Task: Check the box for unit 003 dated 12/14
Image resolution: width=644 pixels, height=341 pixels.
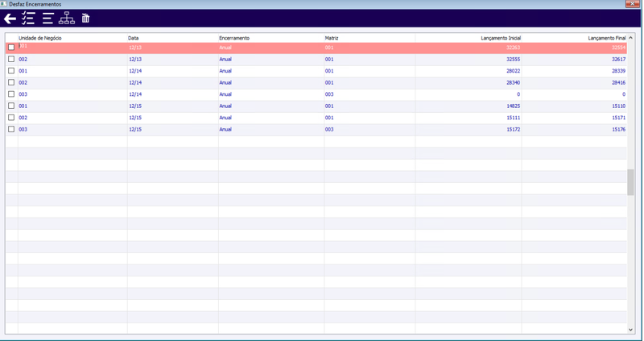Action: click(11, 94)
